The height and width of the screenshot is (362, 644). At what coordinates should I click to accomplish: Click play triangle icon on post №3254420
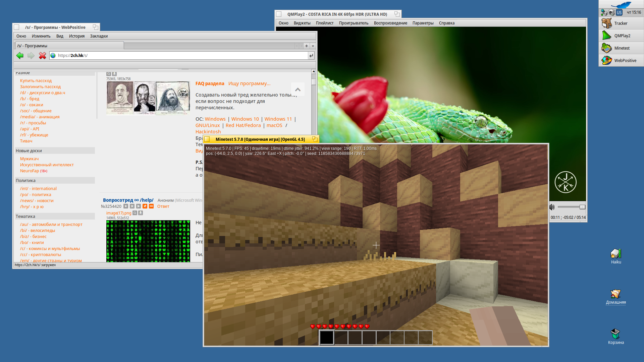(x=139, y=206)
